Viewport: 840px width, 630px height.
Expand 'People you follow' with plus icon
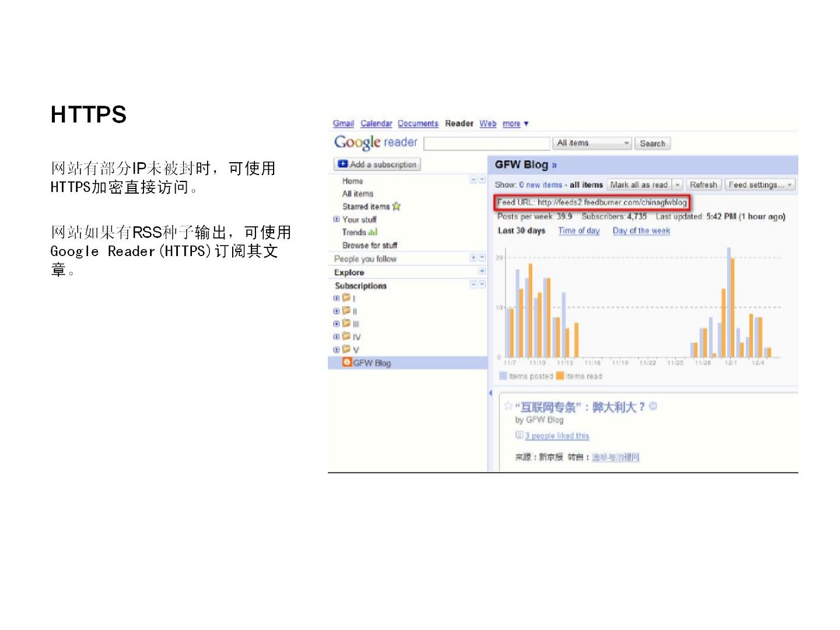point(474,257)
